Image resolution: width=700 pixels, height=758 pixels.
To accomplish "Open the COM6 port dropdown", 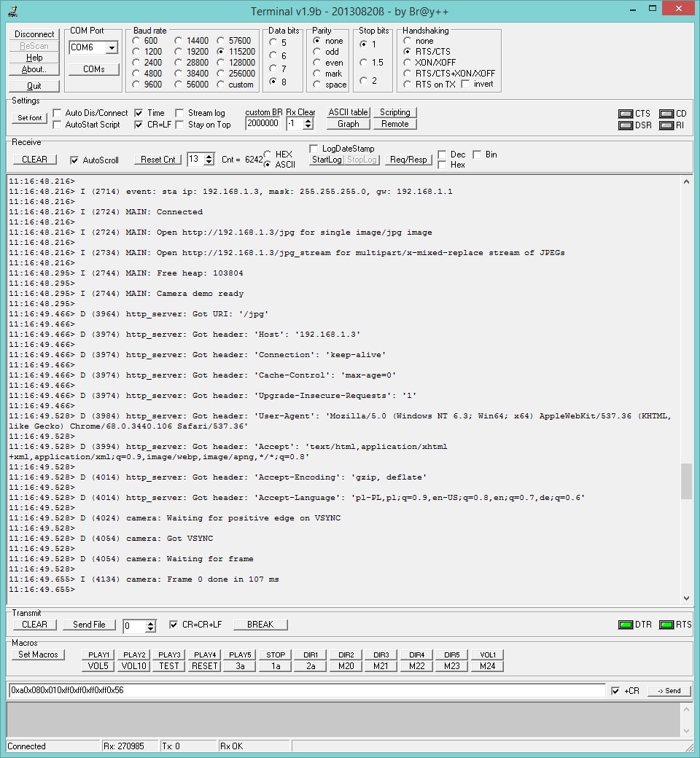I will click(x=112, y=47).
